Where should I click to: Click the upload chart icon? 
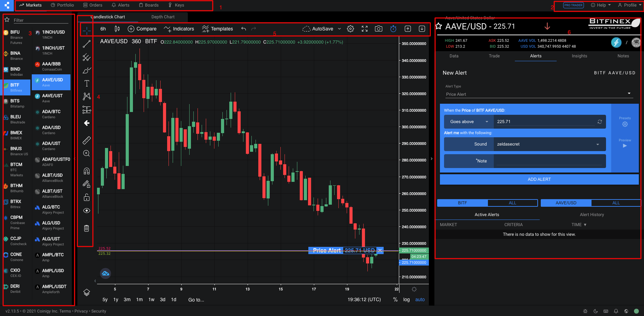pyautogui.click(x=408, y=29)
